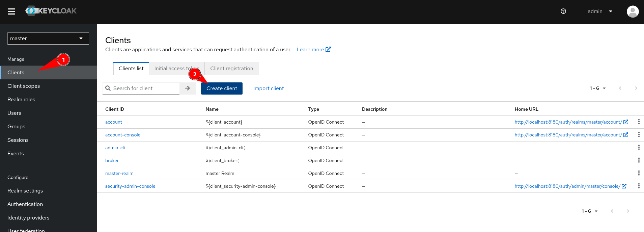The width and height of the screenshot is (644, 232).
Task: Click the Description column header
Action: coord(375,109)
